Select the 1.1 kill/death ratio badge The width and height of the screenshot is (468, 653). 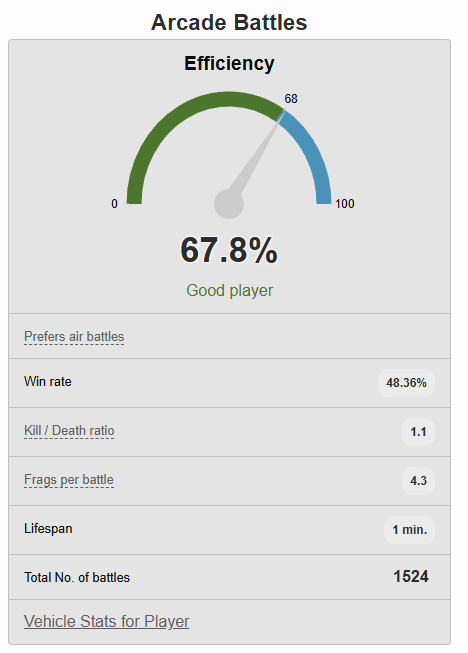(x=418, y=432)
